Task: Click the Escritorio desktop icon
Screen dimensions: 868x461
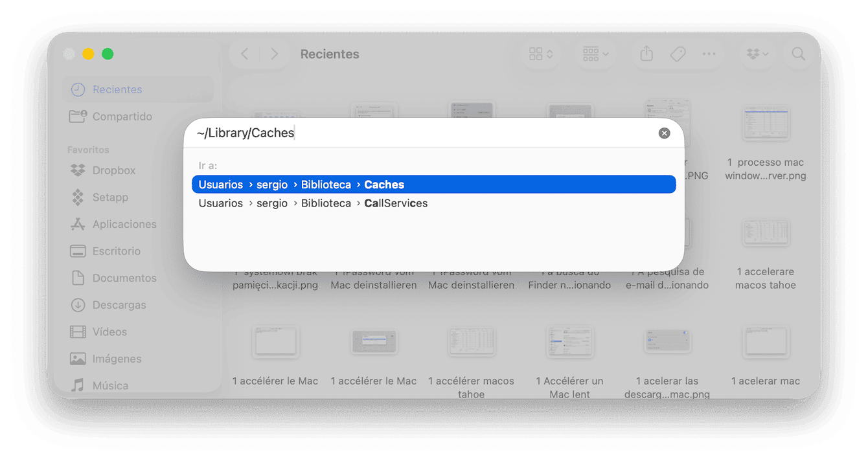Action: [x=78, y=251]
